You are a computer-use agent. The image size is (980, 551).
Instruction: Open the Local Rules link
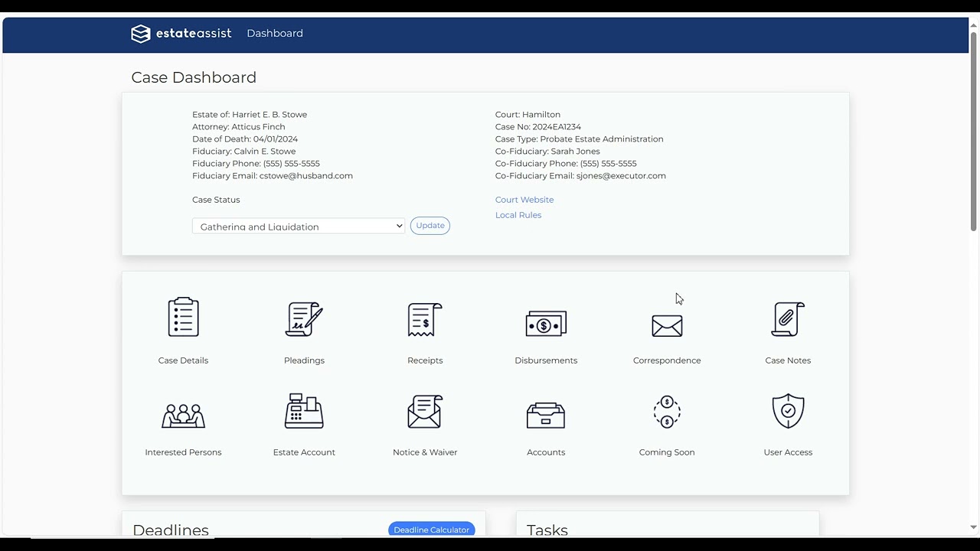(518, 215)
